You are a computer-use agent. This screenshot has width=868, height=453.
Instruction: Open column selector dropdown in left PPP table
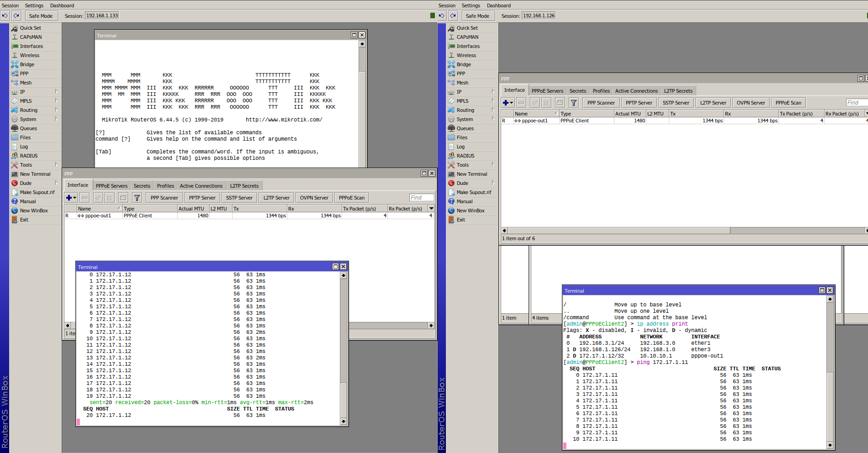coord(431,209)
